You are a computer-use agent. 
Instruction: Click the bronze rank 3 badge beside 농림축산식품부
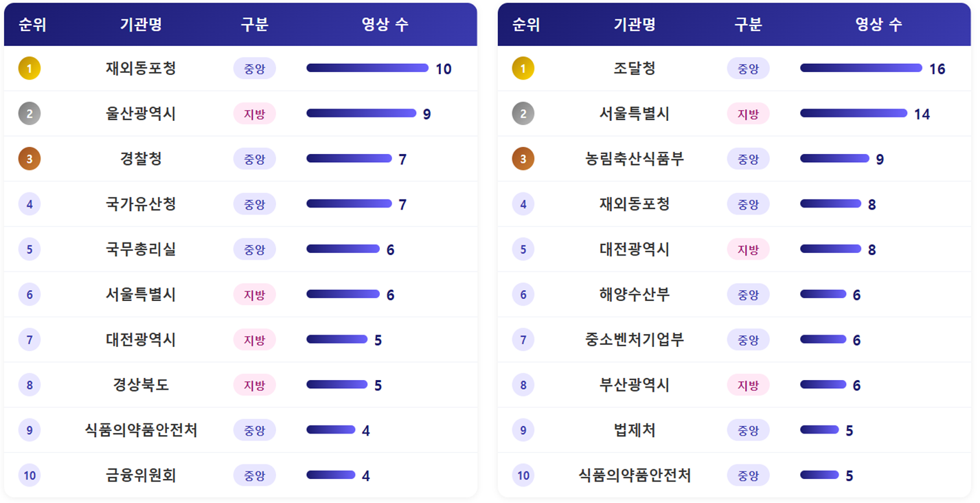523,159
